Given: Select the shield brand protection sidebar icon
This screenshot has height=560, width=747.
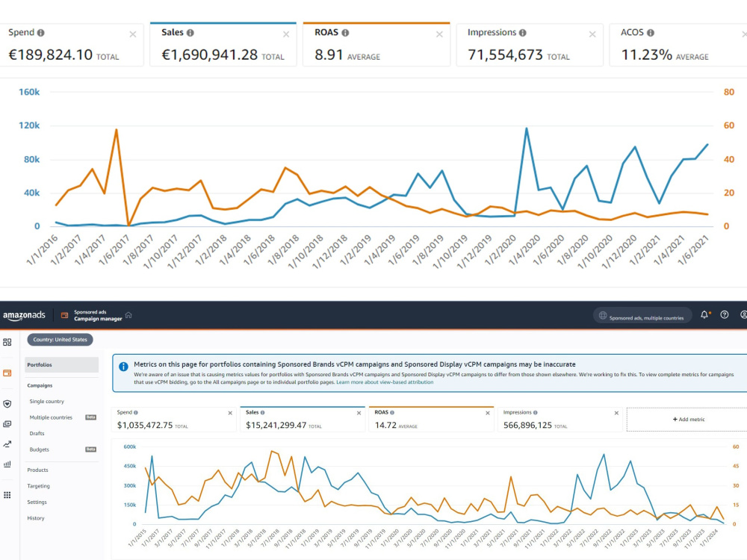Looking at the screenshot, I should coord(7,404).
